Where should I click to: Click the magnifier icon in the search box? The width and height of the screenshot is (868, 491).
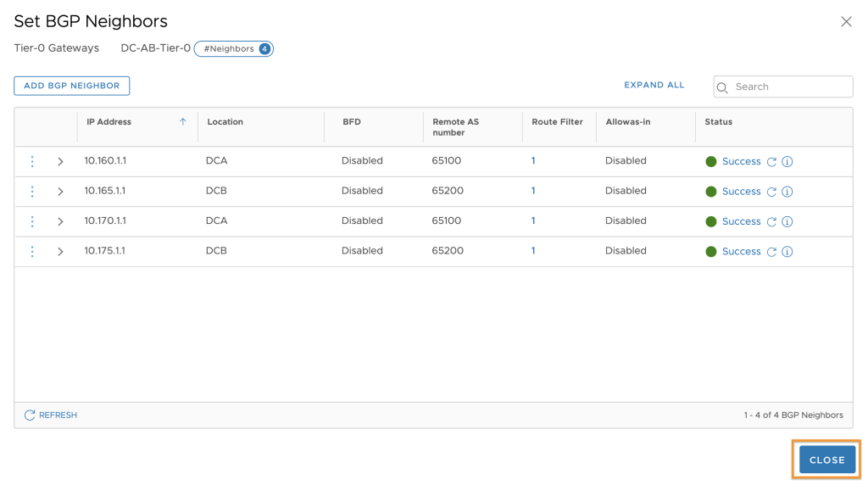point(722,87)
